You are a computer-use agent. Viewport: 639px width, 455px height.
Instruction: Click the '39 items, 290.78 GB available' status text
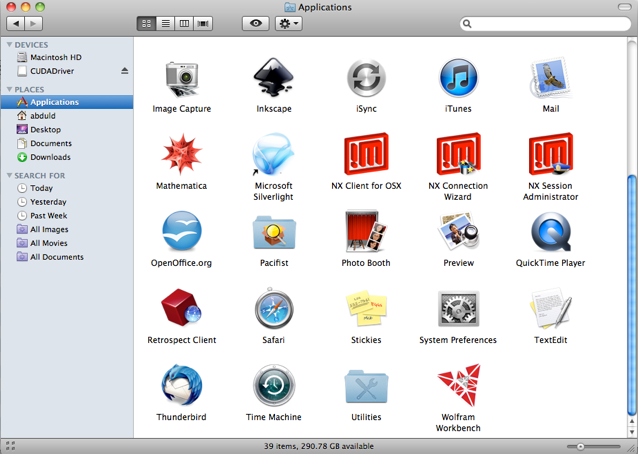click(319, 446)
